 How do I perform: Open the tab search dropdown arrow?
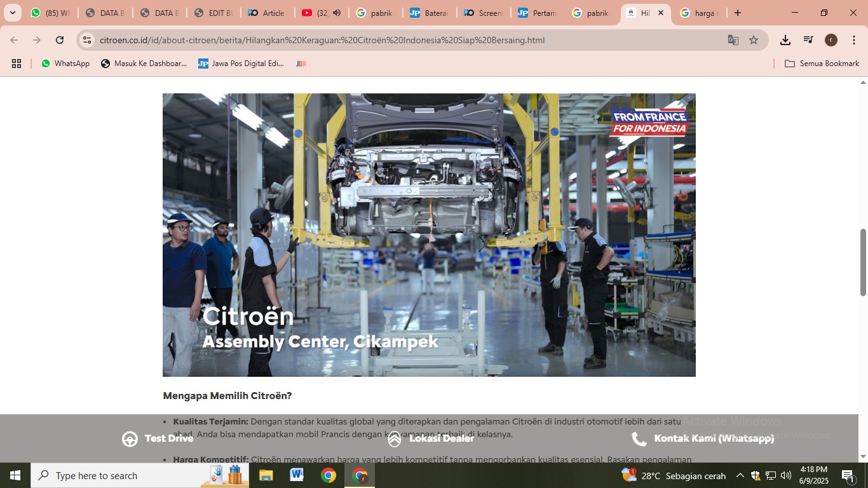[x=12, y=13]
